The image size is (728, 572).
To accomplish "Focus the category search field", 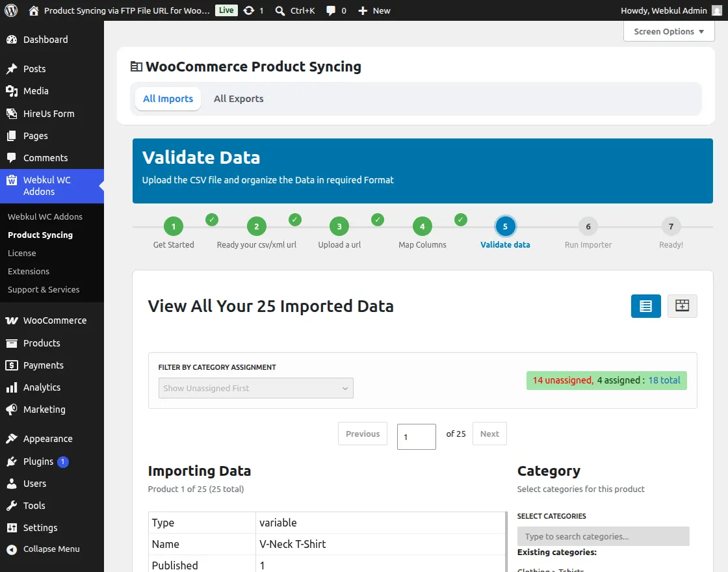I will 603,536.
